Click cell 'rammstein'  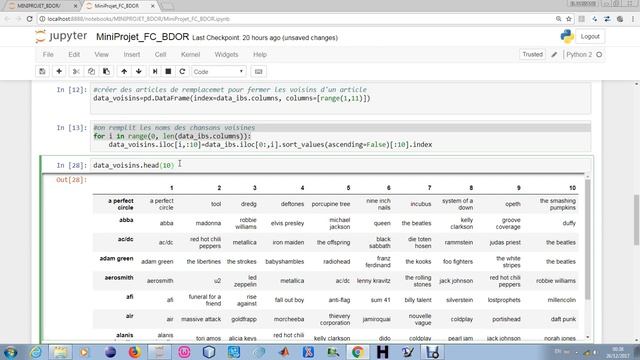459,242
